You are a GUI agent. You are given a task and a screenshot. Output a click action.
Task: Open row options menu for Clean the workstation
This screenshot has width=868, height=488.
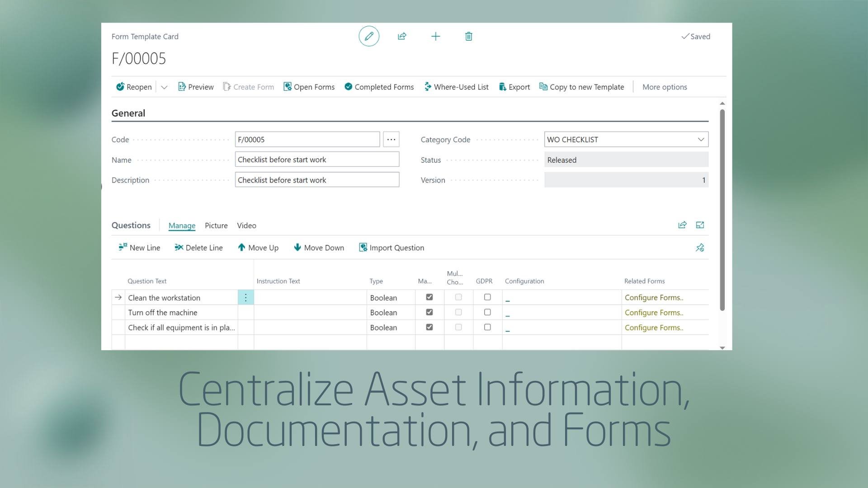click(245, 297)
